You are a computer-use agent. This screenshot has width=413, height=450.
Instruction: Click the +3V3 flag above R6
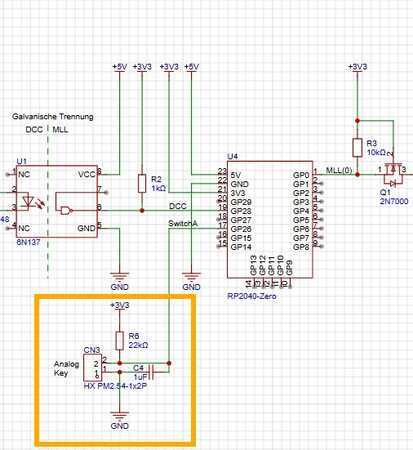point(120,306)
